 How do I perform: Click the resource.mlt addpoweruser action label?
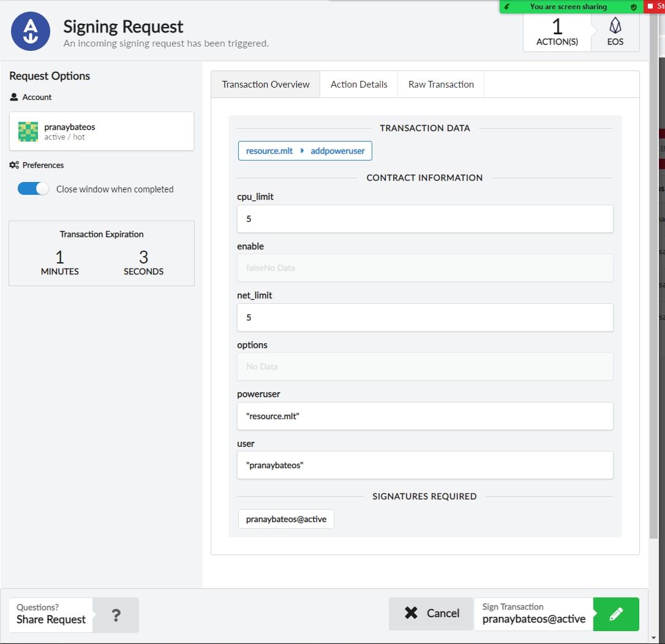pos(305,151)
